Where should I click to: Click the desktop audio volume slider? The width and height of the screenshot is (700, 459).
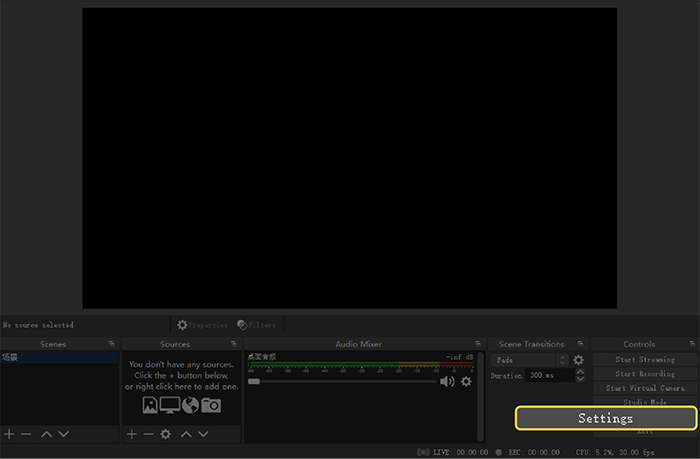click(340, 381)
